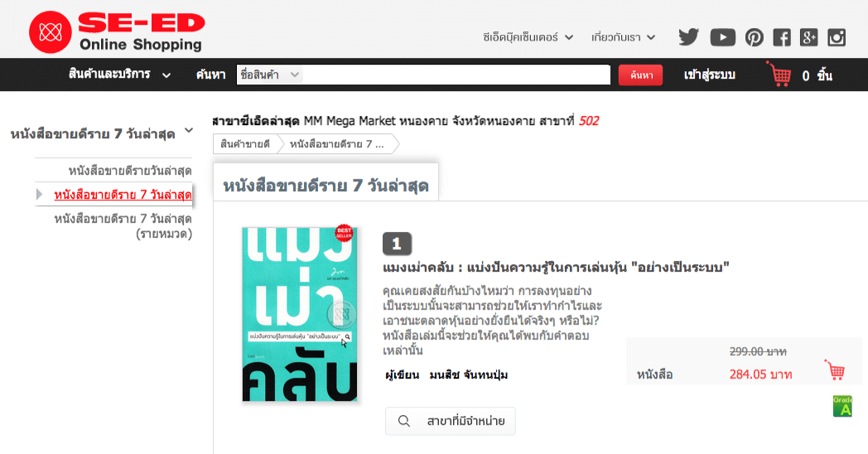Select หนังสือขายดีรายวันล่าสุด in the sidebar
The image size is (868, 454).
point(130,171)
